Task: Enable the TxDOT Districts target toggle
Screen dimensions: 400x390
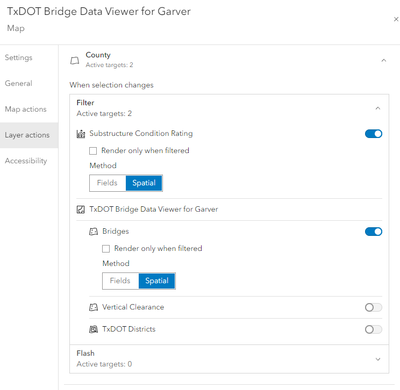Action: 373,329
